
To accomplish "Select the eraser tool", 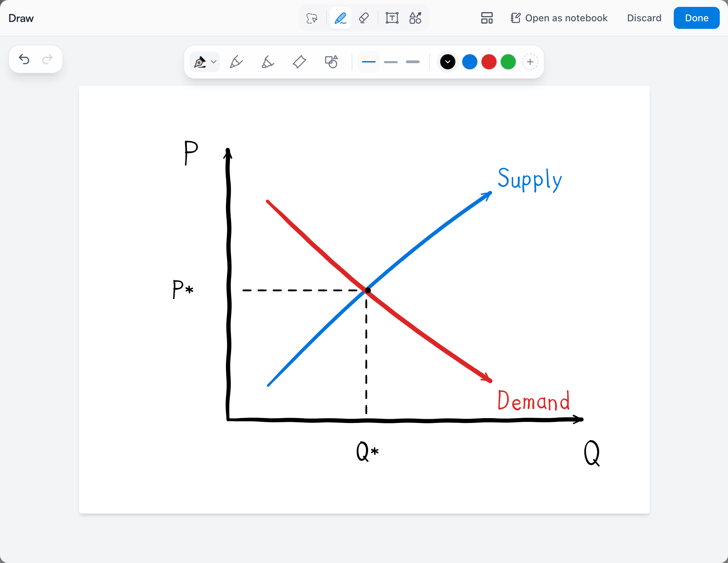I will click(x=364, y=18).
